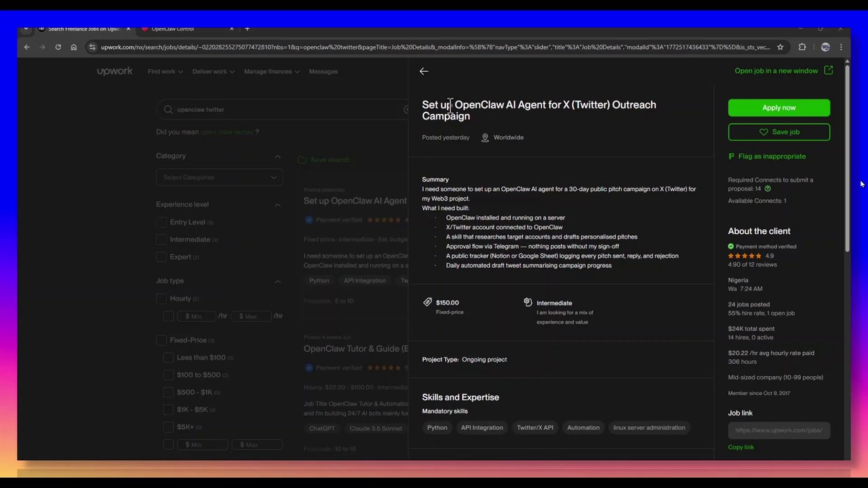Tick the $1K - $5K checkbox

(168, 409)
